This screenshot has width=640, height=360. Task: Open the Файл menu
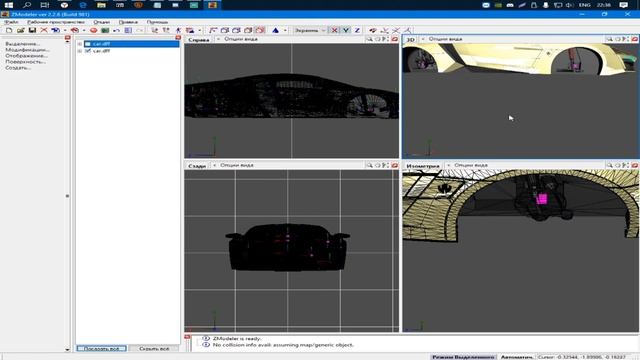pyautogui.click(x=11, y=22)
